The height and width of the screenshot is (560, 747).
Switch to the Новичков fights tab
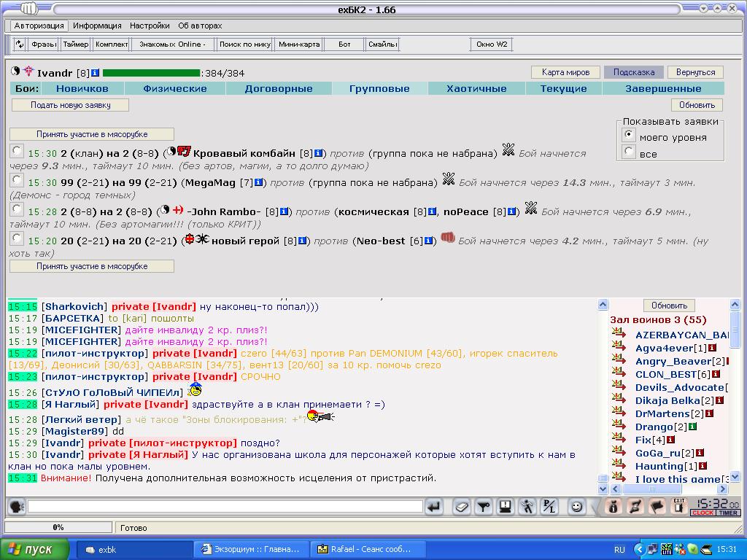(82, 88)
